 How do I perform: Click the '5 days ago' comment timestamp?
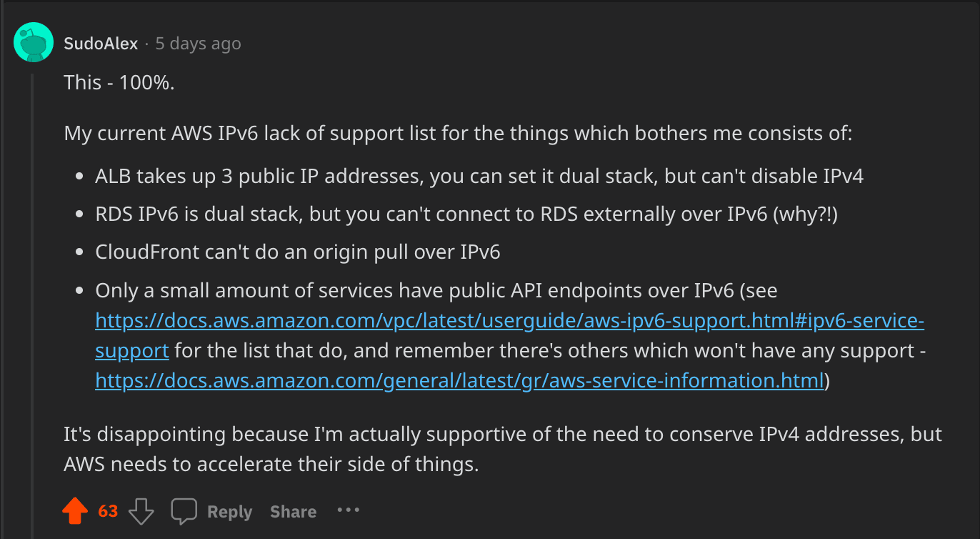[199, 44]
